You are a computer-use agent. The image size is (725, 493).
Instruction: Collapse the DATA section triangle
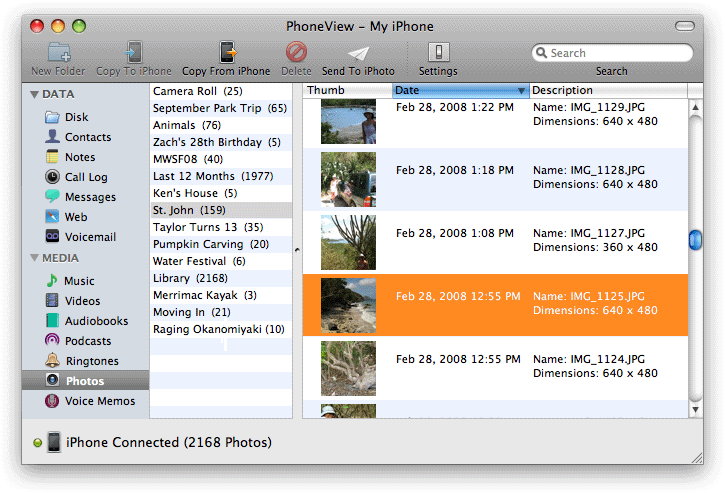coord(32,95)
